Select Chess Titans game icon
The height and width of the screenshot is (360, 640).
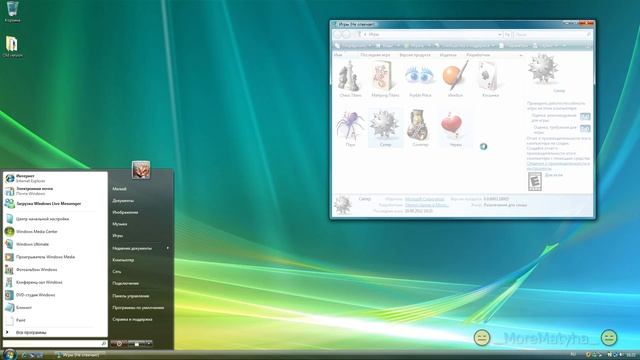coord(350,79)
